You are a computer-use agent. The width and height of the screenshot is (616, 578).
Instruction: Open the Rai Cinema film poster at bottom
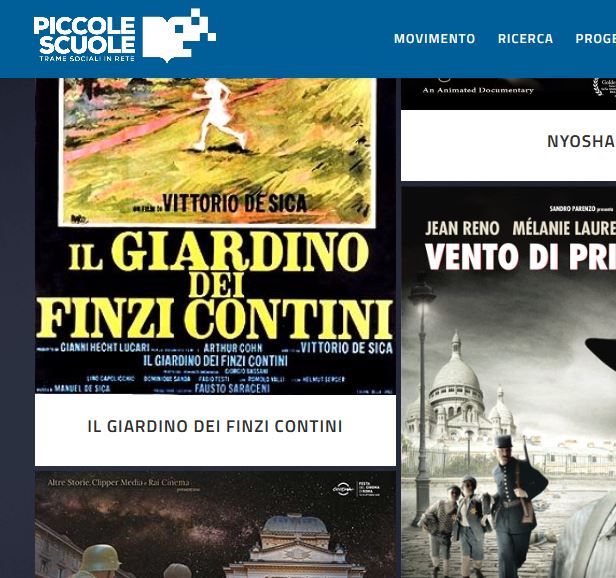pos(215,525)
